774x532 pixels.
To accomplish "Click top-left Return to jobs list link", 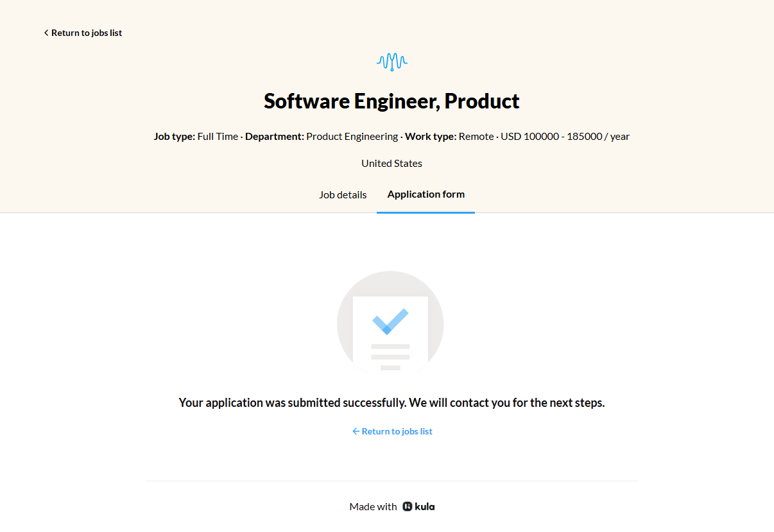I will pyautogui.click(x=87, y=33).
